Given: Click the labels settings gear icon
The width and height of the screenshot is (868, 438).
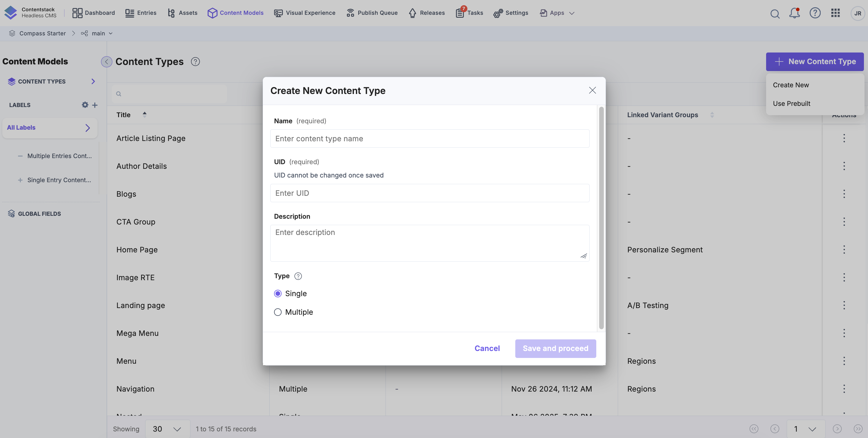Looking at the screenshot, I should [85, 105].
